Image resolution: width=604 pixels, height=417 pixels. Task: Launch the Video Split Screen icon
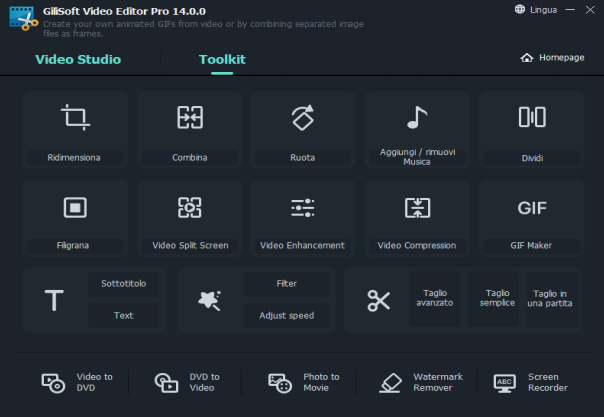190,208
